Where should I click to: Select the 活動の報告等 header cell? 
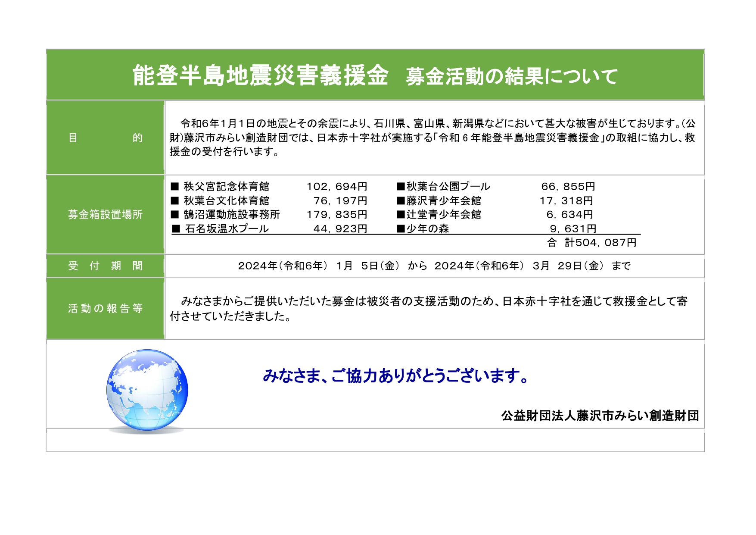tap(105, 308)
